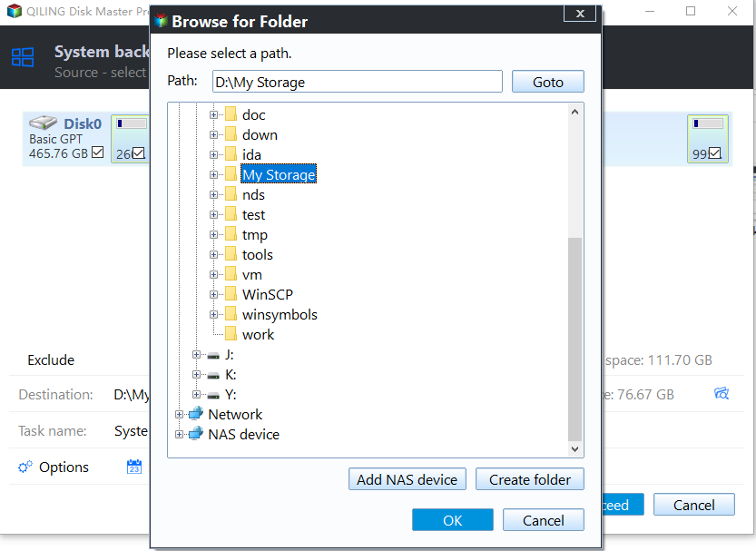Click the Add NAS device button
This screenshot has height=551, width=756.
click(407, 479)
